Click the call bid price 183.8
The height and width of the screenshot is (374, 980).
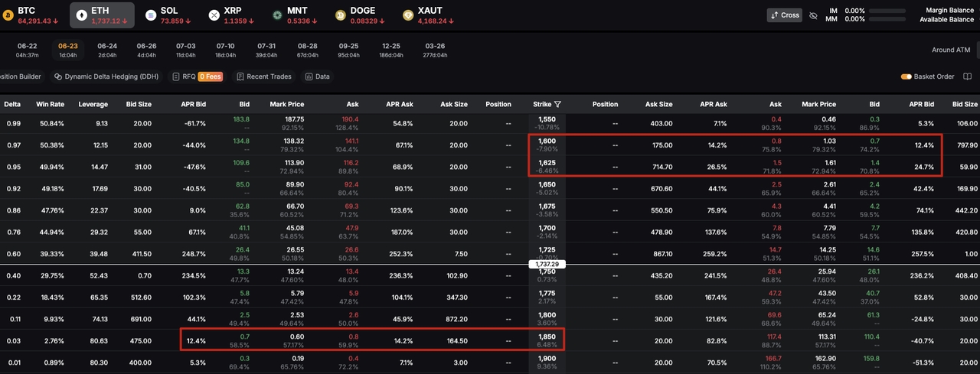241,119
